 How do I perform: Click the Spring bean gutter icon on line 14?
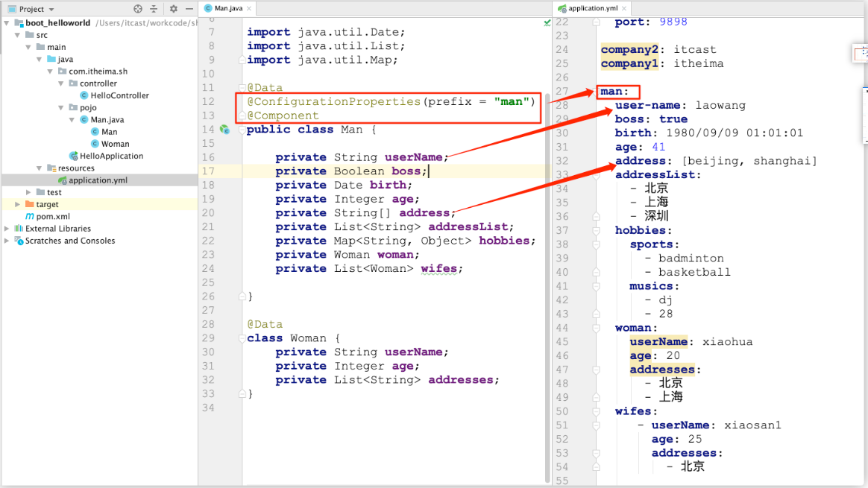pos(224,130)
